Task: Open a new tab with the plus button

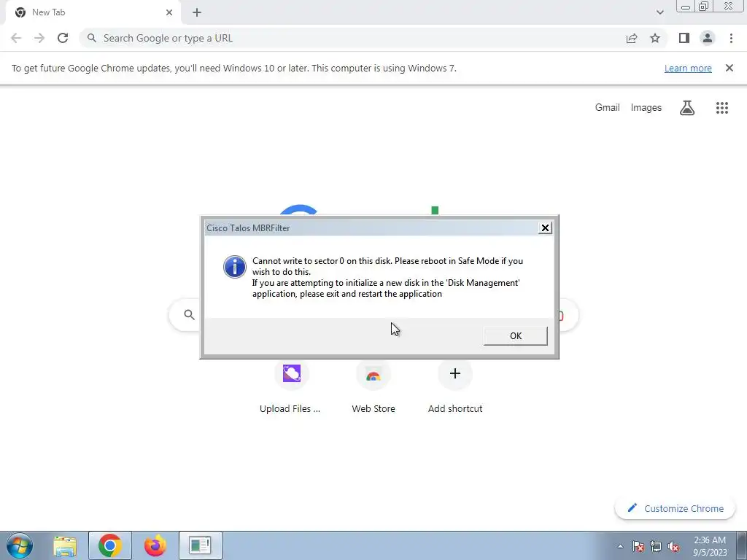Action: pos(197,12)
